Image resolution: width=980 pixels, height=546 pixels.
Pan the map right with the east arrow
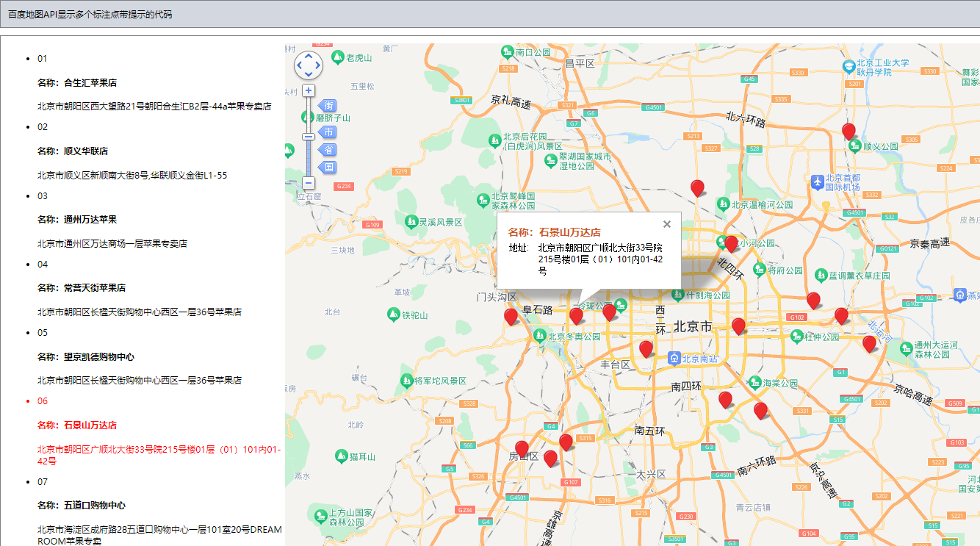click(x=318, y=65)
